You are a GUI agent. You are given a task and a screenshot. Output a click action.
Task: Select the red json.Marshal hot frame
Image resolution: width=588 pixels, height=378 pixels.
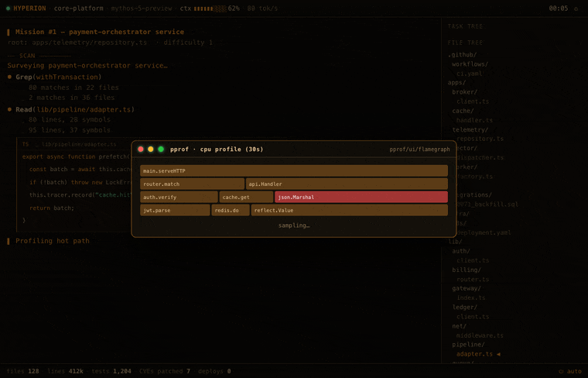361,197
